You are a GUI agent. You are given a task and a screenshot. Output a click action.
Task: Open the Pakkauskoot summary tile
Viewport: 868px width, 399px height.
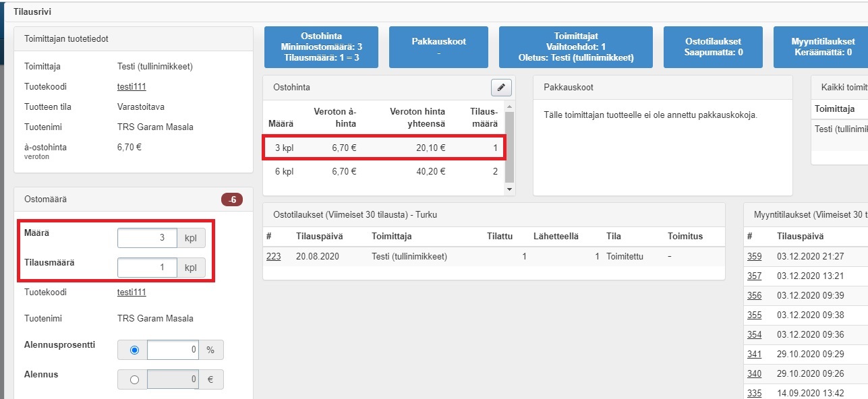click(x=438, y=47)
